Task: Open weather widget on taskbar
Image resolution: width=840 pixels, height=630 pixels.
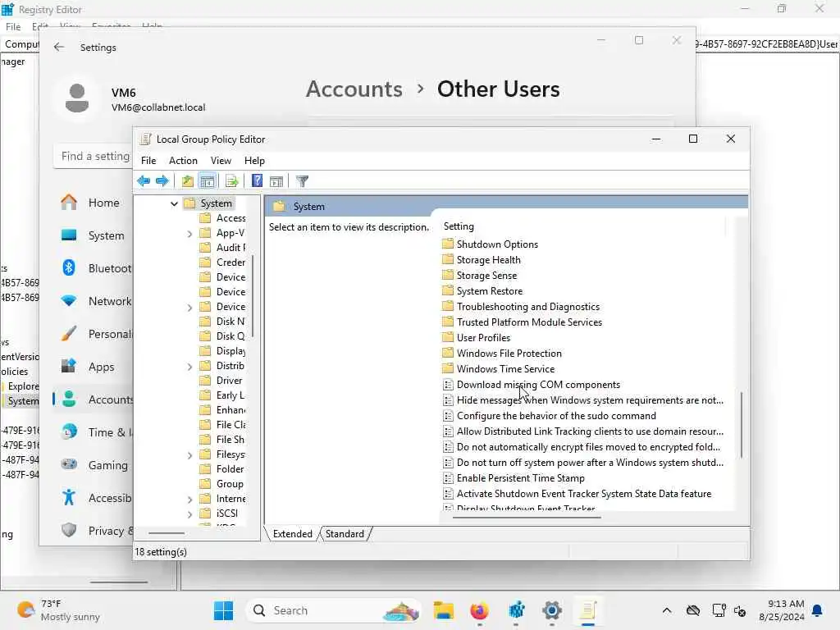Action: click(x=58, y=610)
